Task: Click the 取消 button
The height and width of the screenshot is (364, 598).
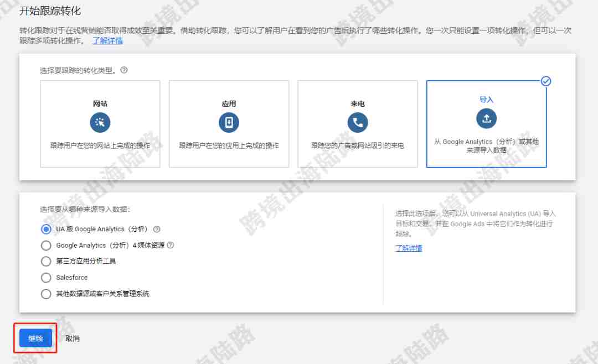Action: [x=73, y=339]
